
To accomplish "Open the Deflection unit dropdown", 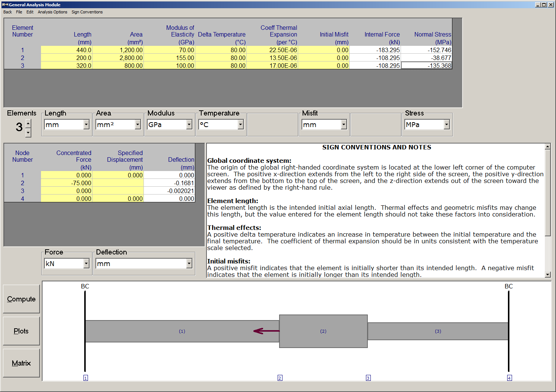I will point(189,263).
